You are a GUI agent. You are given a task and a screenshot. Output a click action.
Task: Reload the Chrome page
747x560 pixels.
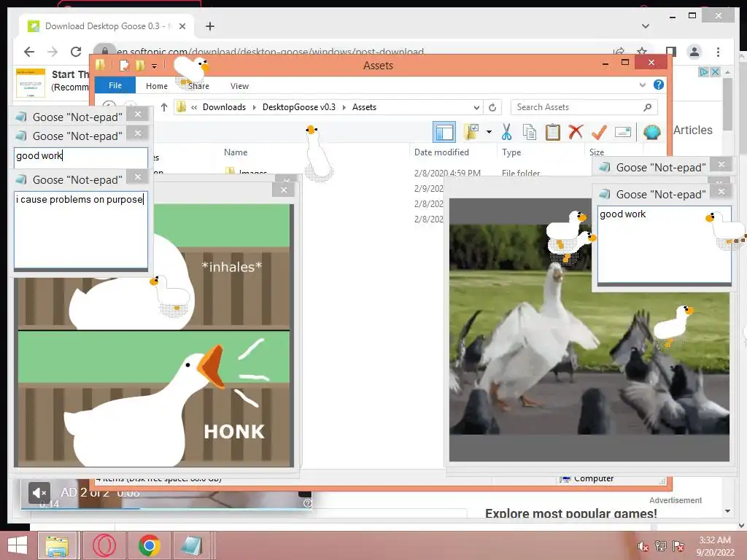[x=76, y=52]
